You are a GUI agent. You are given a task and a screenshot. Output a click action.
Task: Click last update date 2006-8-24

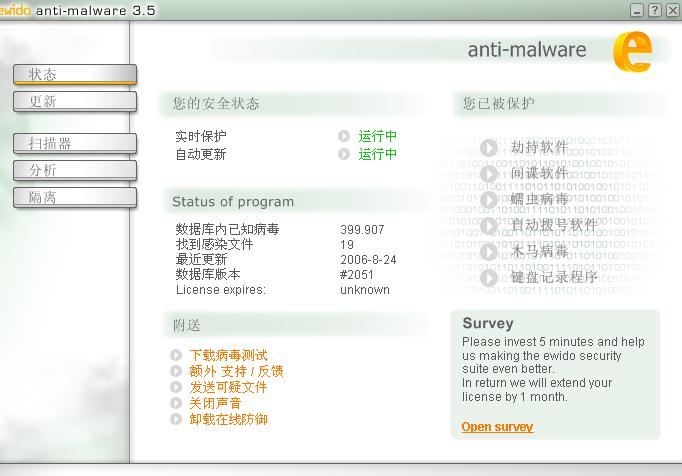(x=368, y=260)
